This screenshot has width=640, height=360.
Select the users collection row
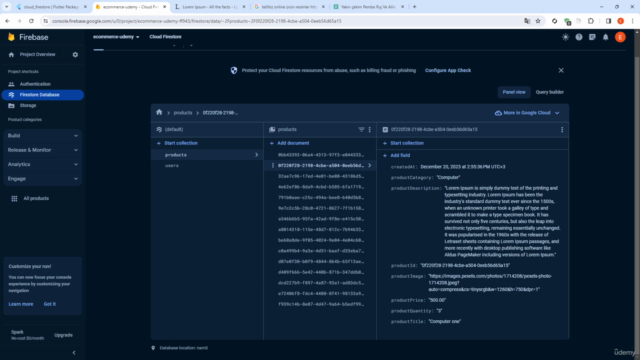pos(207,166)
